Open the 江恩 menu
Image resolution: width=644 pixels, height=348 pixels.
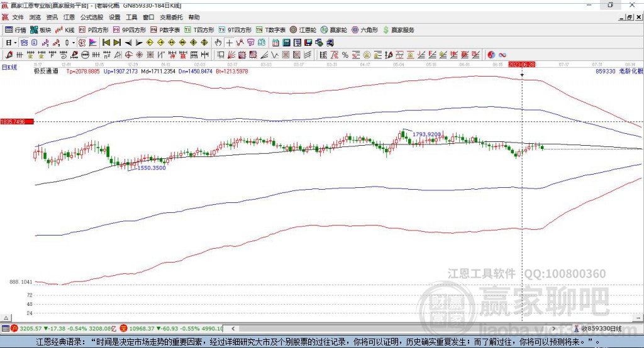click(x=69, y=17)
